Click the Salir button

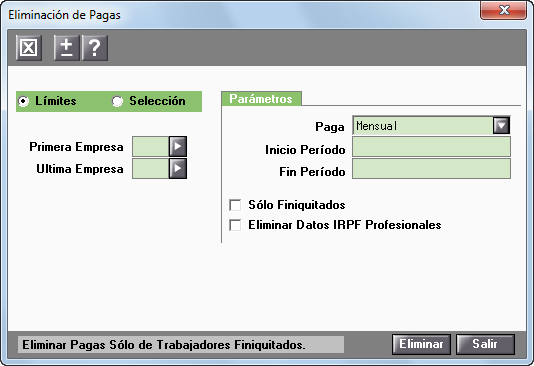[x=485, y=344]
